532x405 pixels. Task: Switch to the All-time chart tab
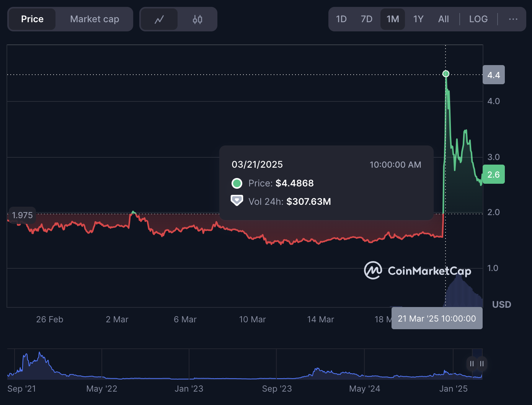click(443, 19)
